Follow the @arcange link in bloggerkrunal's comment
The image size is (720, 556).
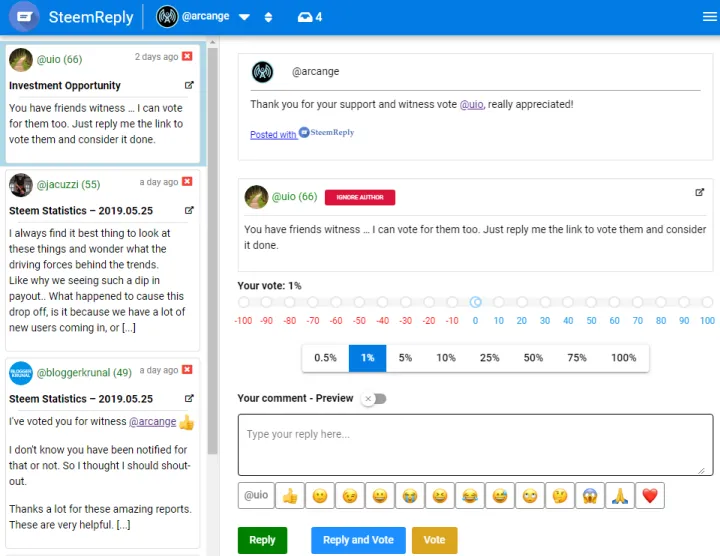click(x=152, y=421)
